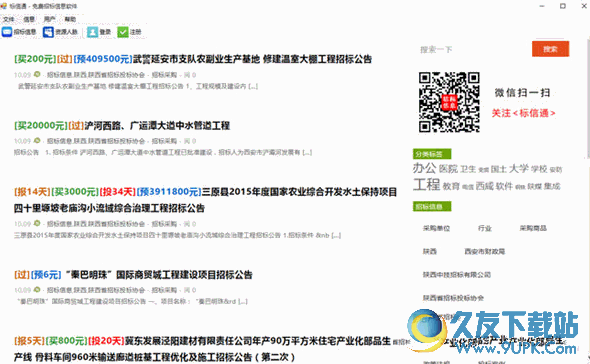Switch to the 行业 tab
The image size is (590, 364).
pyautogui.click(x=485, y=228)
